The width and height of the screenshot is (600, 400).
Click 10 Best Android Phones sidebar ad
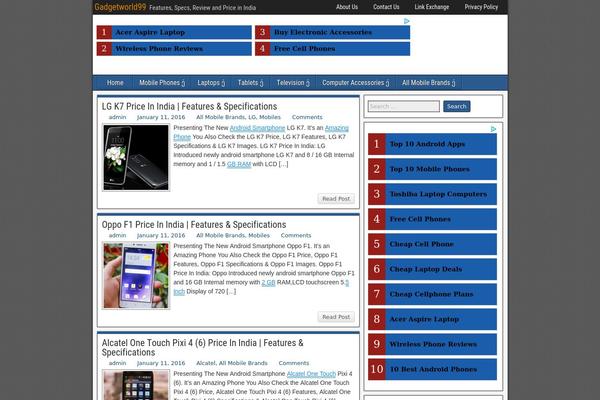(x=432, y=369)
